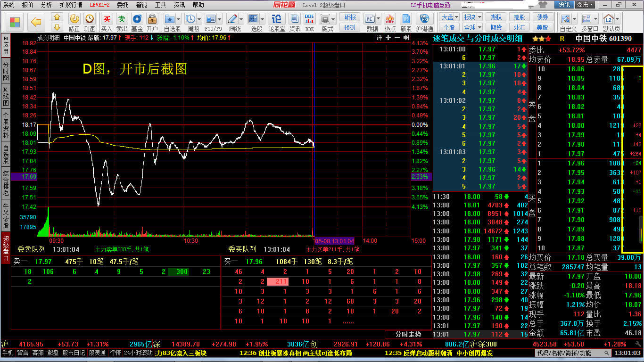Viewport: 644px width, 362px height.
Task: Open the 选股 stock picker icon
Action: click(x=253, y=19)
